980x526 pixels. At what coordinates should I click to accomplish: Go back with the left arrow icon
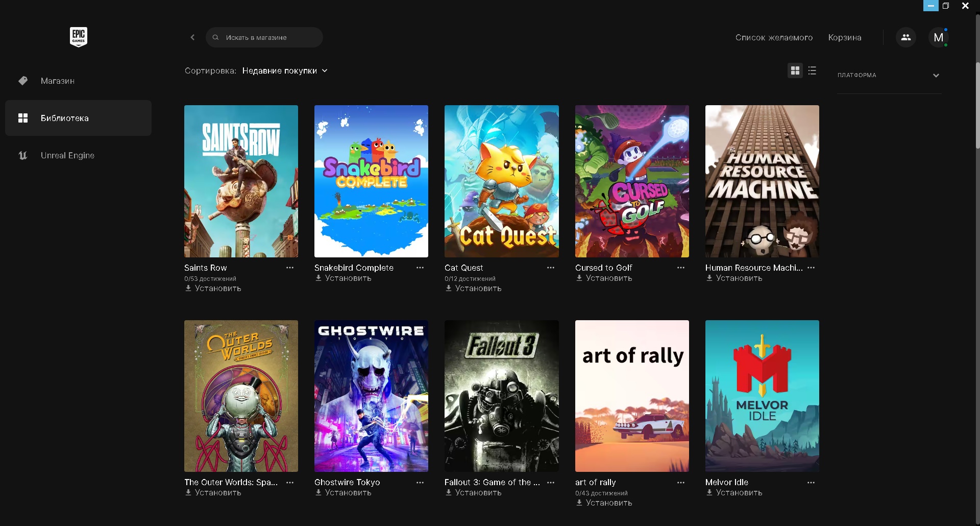coord(192,37)
